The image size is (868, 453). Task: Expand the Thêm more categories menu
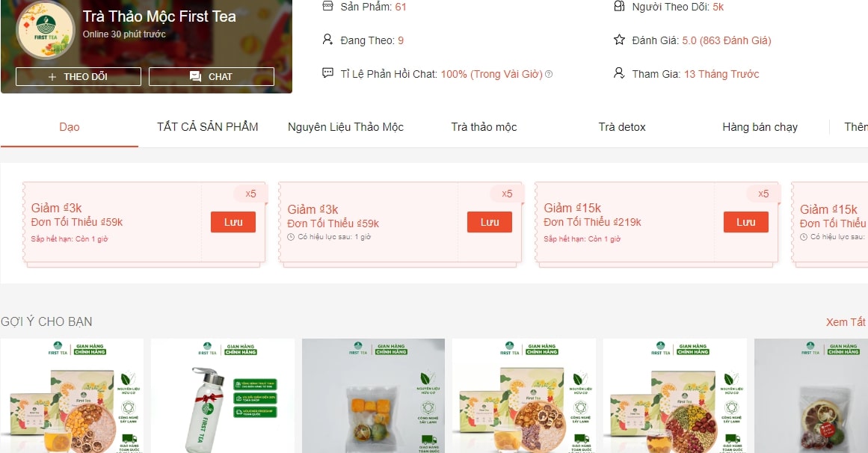(856, 127)
